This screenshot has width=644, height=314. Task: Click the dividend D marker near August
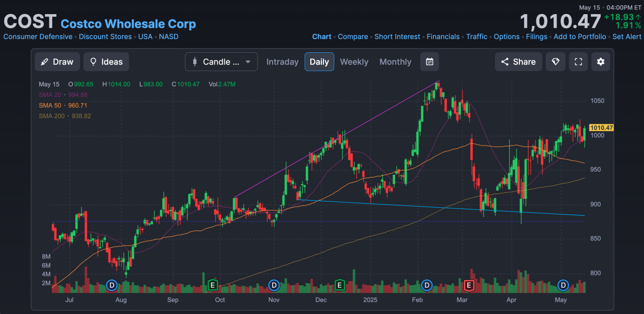click(112, 285)
